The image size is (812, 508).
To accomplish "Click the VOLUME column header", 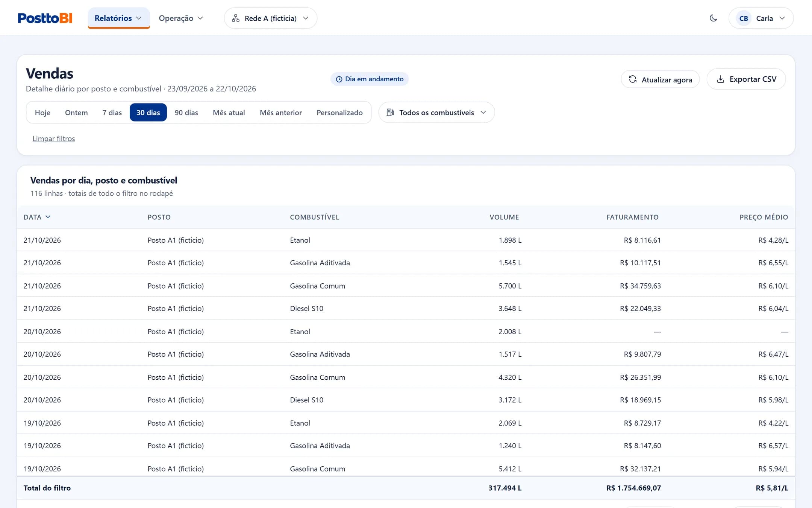I will point(504,217).
